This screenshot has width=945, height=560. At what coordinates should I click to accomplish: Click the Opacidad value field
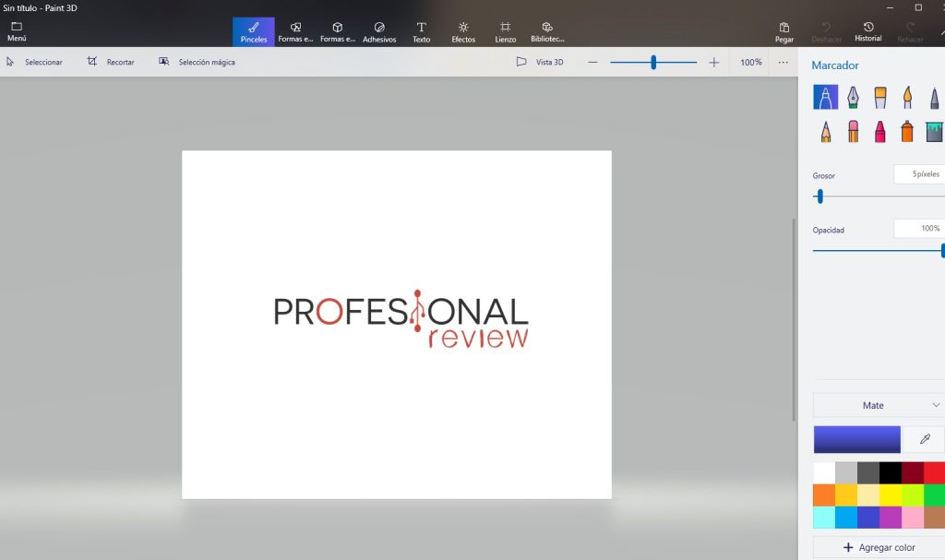click(919, 229)
